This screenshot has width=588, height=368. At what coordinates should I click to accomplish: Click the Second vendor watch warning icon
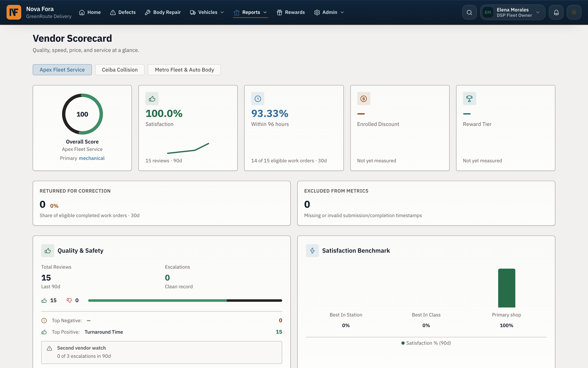(x=49, y=348)
